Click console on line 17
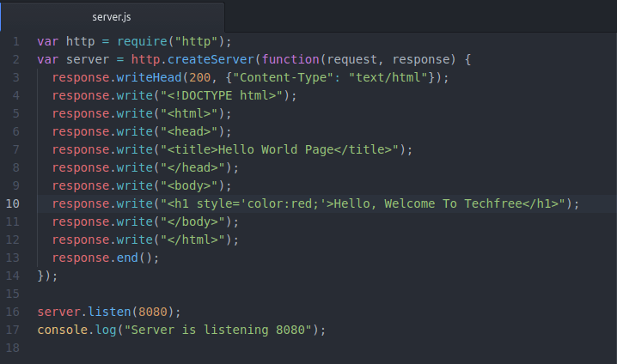Viewport: 617px width, 364px height. pyautogui.click(x=63, y=331)
